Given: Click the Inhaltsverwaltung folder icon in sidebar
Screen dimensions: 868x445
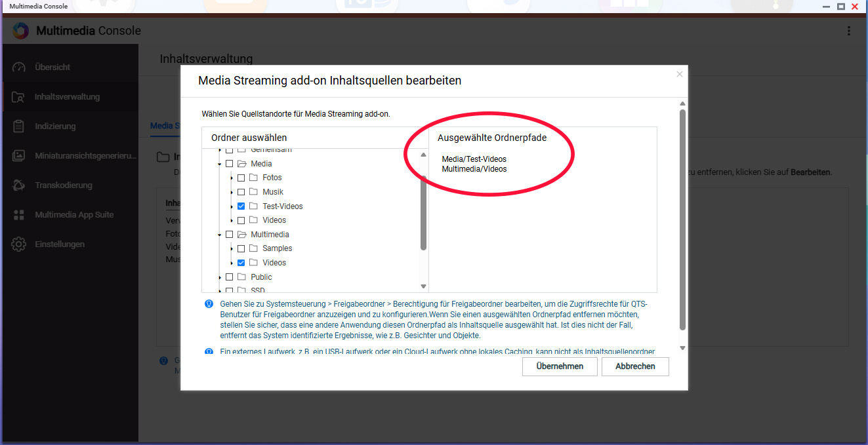Looking at the screenshot, I should pyautogui.click(x=18, y=97).
